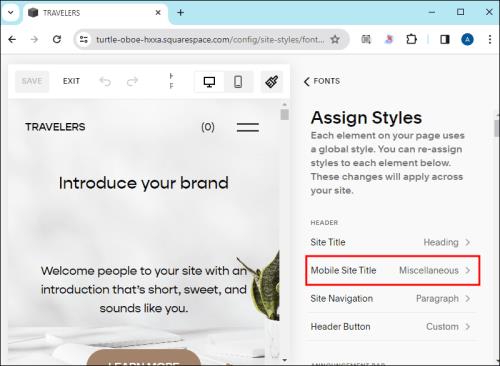Select the TRAVELERS browser tab
Viewport: 500px width, 366px height.
point(95,13)
